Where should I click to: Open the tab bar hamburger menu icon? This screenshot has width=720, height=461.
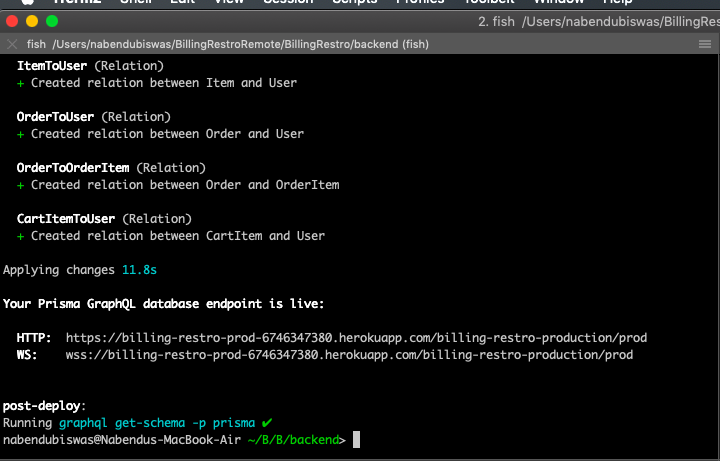click(705, 44)
